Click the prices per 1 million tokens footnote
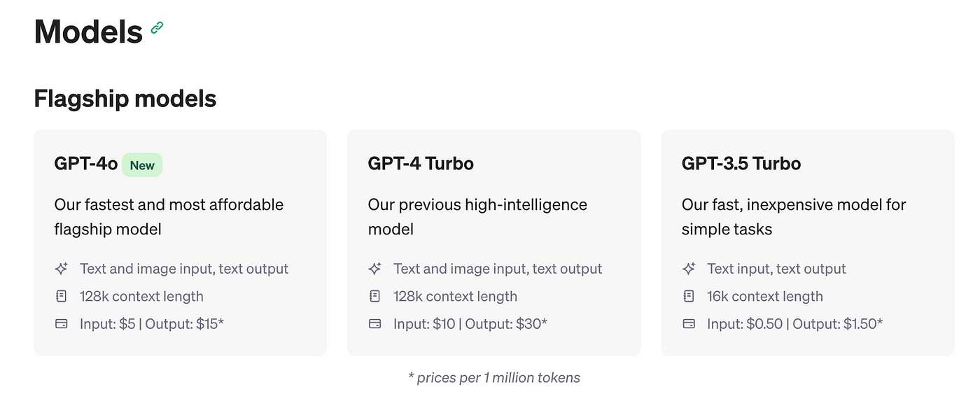This screenshot has width=980, height=408. coord(494,378)
